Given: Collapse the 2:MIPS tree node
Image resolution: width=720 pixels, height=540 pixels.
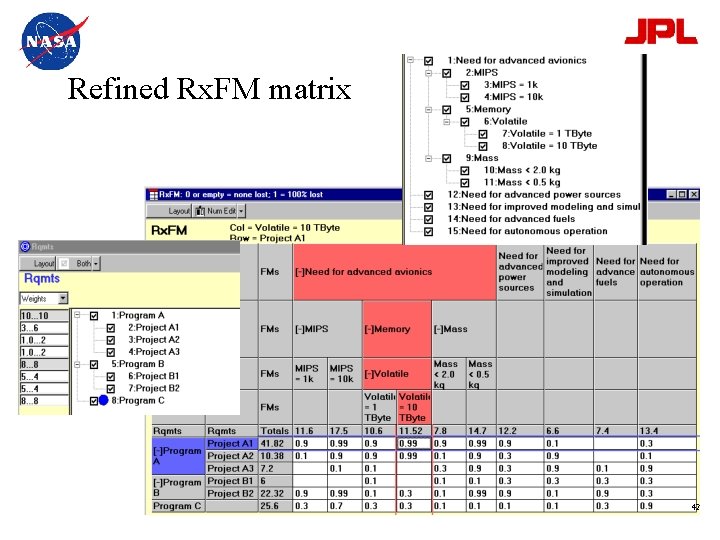Looking at the screenshot, I should [x=428, y=73].
